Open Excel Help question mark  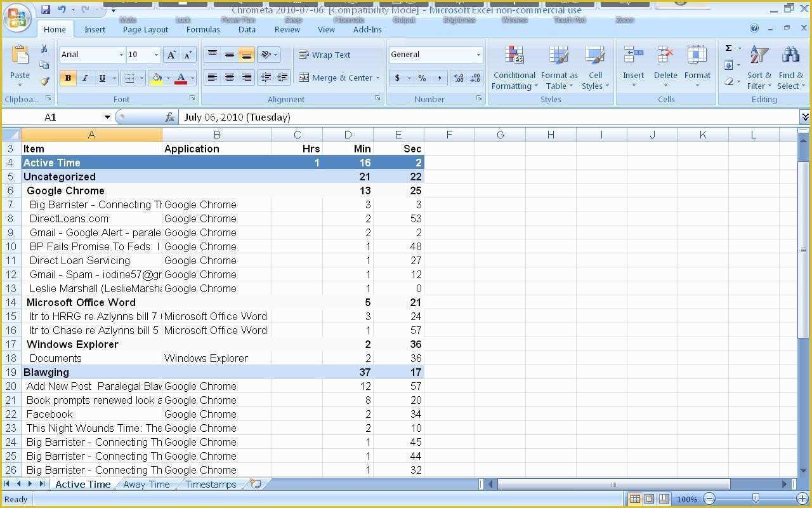pyautogui.click(x=754, y=29)
